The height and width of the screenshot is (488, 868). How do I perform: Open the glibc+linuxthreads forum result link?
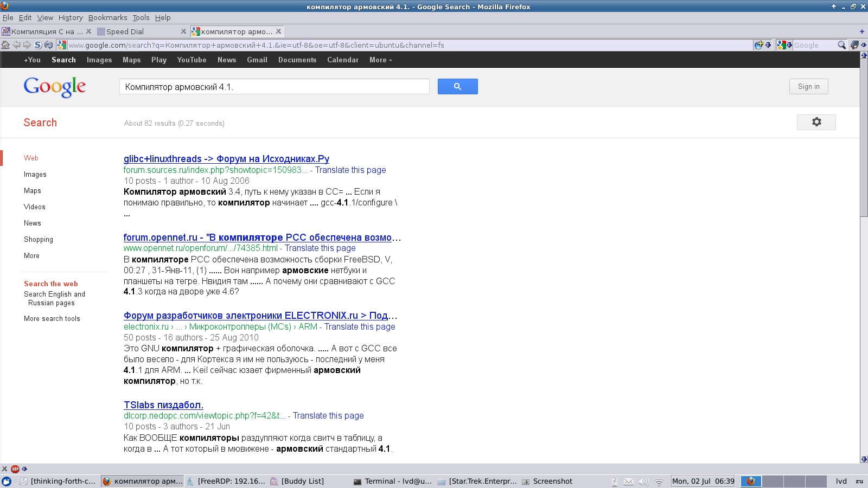click(x=226, y=159)
